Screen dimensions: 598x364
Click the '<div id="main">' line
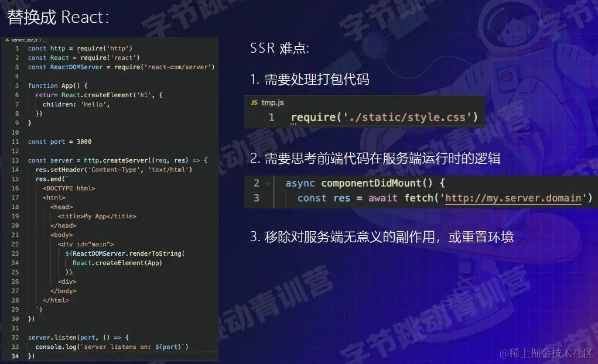[x=86, y=244]
